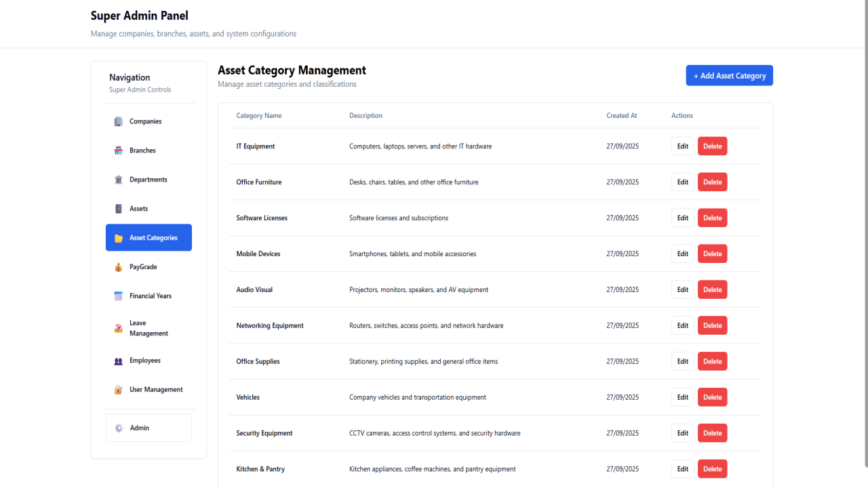
Task: Click the 'CCTV cameras, access control systems' description
Action: click(x=435, y=434)
